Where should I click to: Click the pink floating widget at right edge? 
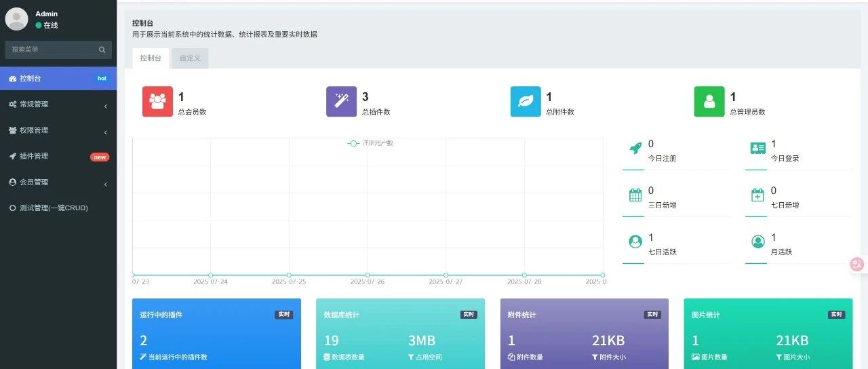pos(859,265)
